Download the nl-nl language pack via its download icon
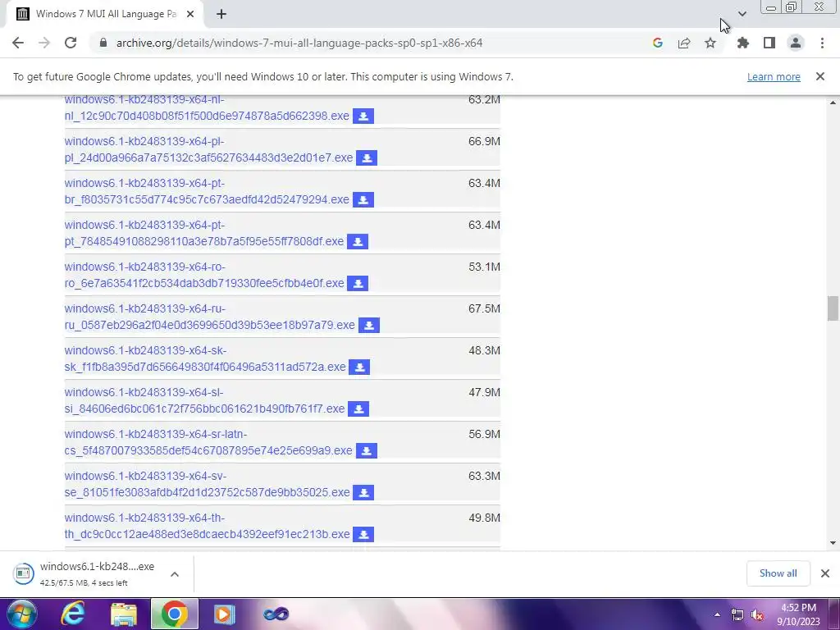Image resolution: width=840 pixels, height=630 pixels. click(363, 116)
